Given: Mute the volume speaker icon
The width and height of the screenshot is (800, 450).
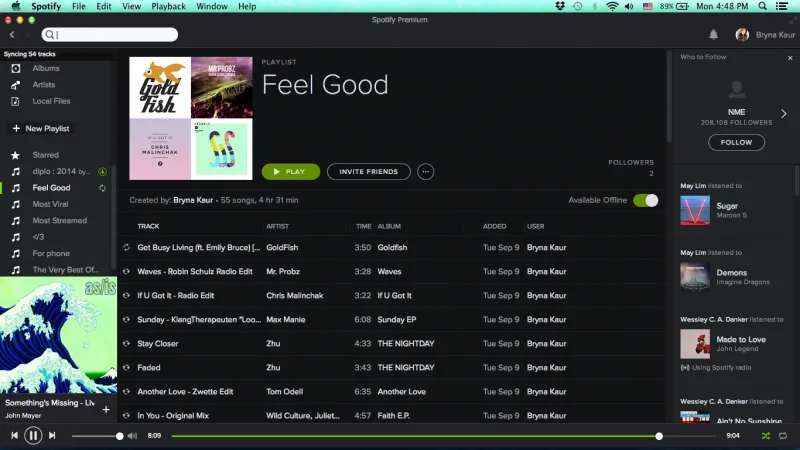Looking at the screenshot, I should point(132,436).
